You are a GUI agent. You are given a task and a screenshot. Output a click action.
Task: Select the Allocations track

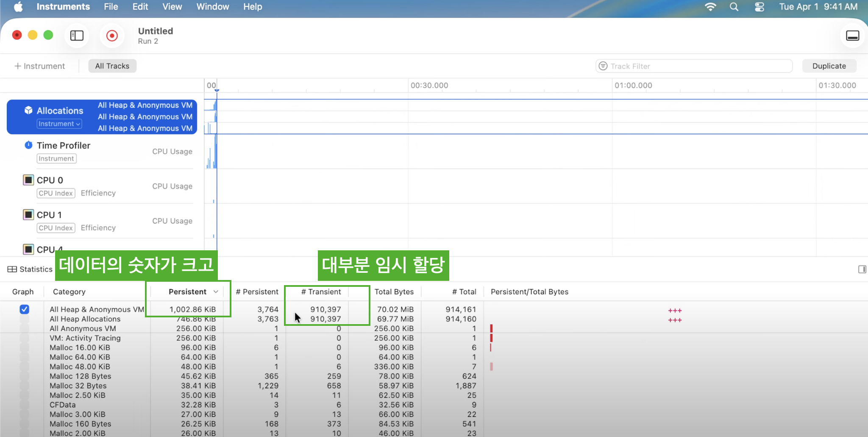click(102, 117)
